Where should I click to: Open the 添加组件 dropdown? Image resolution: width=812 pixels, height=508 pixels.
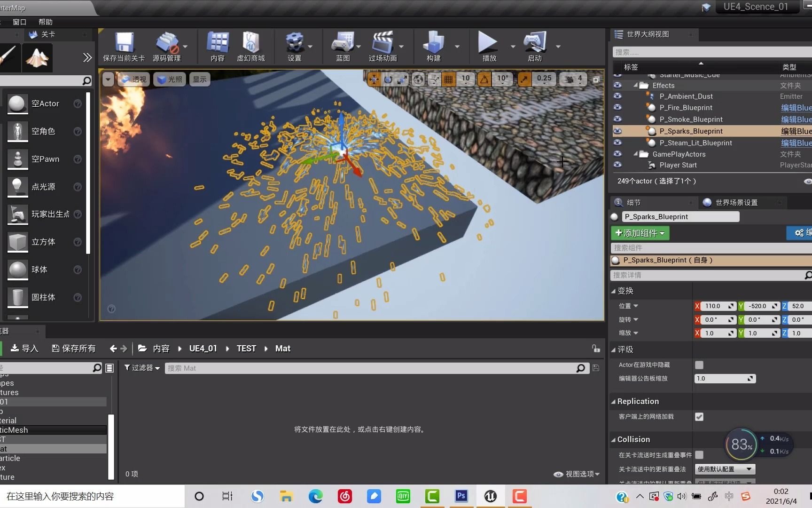coord(640,233)
